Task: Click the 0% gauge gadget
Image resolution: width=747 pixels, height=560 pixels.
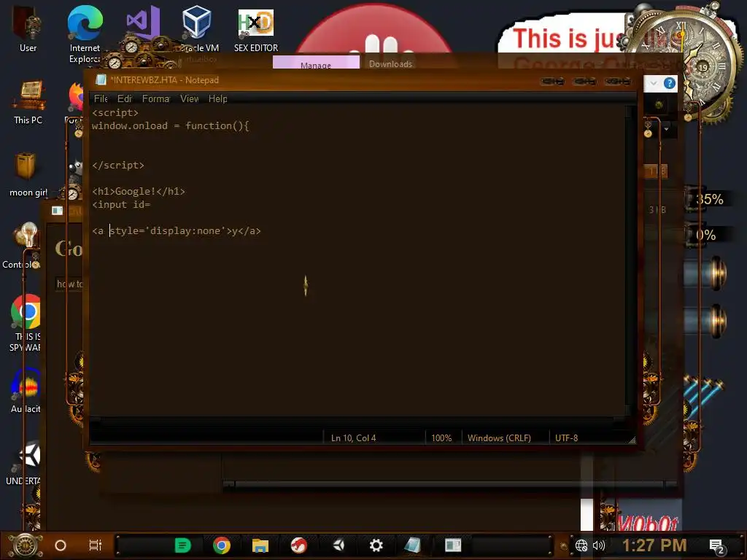Action: coord(705,236)
